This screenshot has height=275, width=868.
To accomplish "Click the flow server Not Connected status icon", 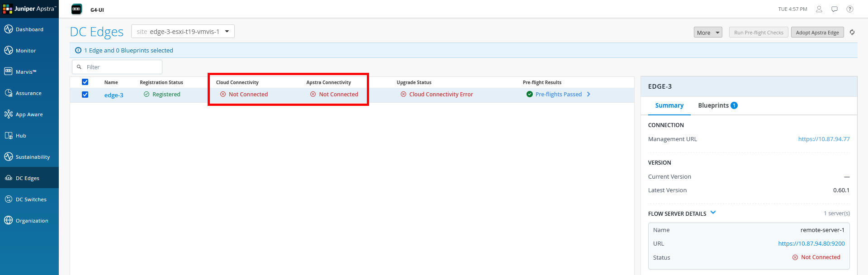I will click(x=795, y=257).
